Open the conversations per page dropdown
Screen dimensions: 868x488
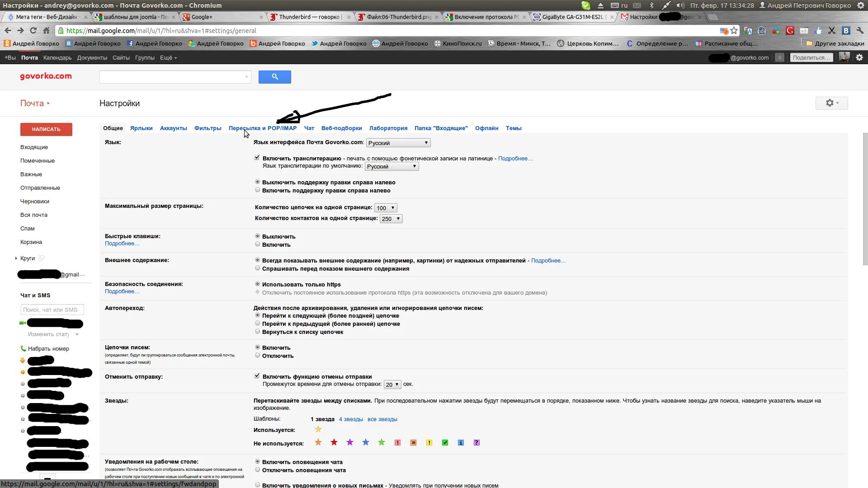(385, 208)
